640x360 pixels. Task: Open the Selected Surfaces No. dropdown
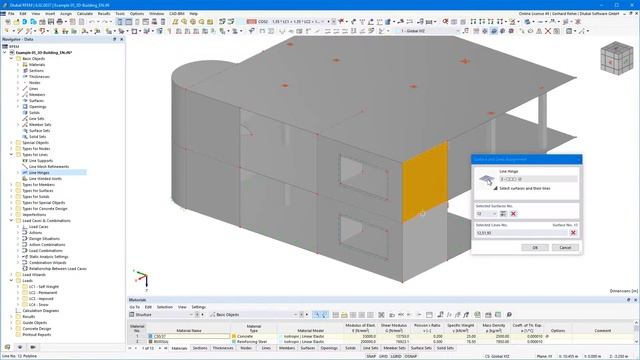(486, 214)
